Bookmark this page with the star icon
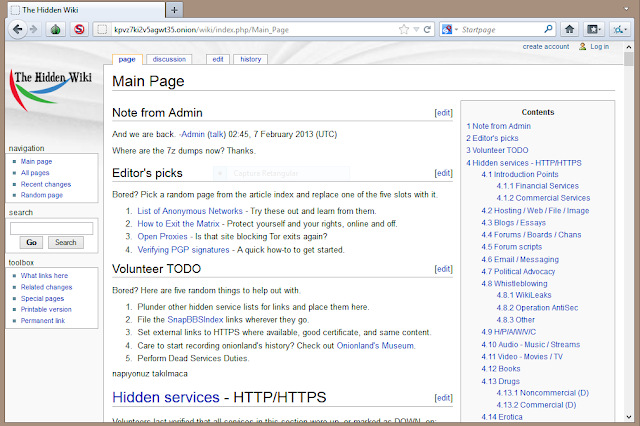The image size is (640, 426). click(404, 29)
